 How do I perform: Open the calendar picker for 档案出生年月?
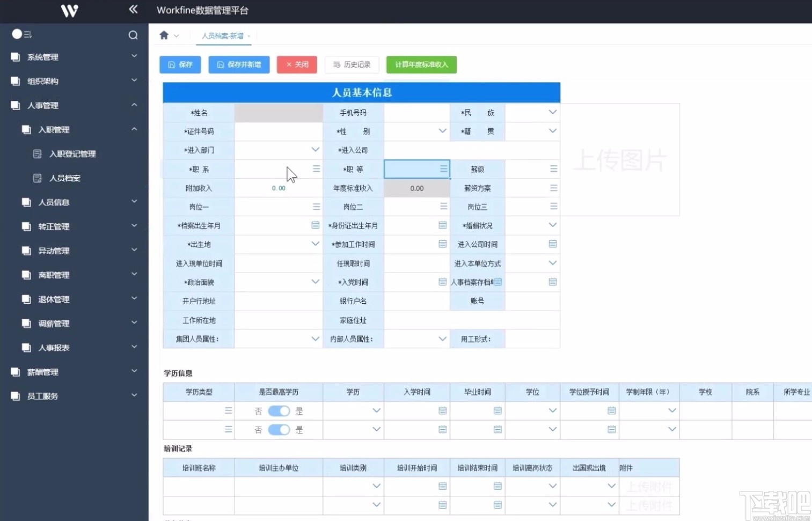(x=315, y=225)
